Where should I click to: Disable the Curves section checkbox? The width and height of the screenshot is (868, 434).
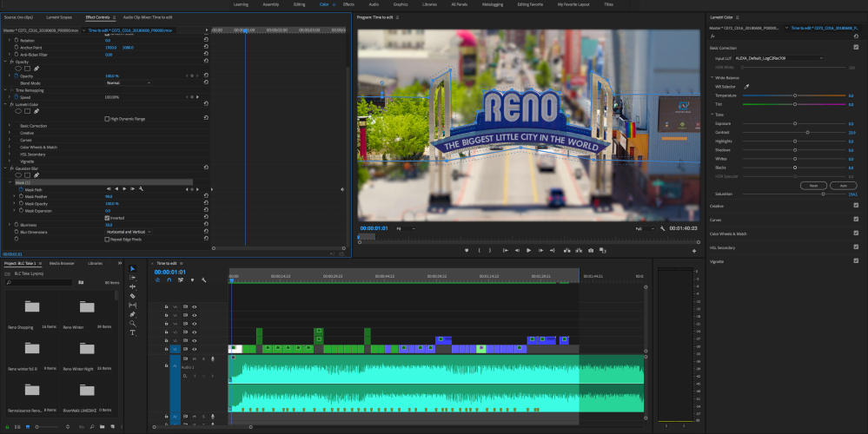click(x=856, y=220)
